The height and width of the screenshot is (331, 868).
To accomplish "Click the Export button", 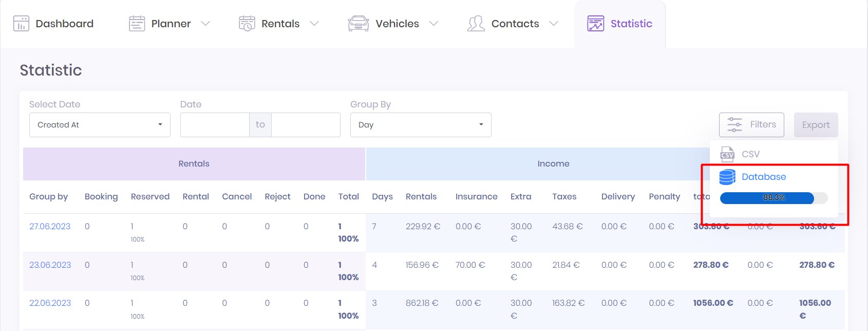I will tap(816, 125).
